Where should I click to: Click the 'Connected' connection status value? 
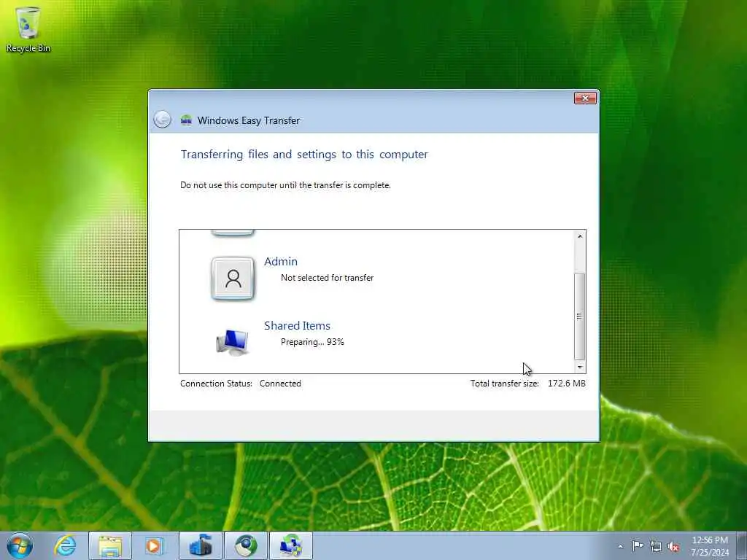280,384
